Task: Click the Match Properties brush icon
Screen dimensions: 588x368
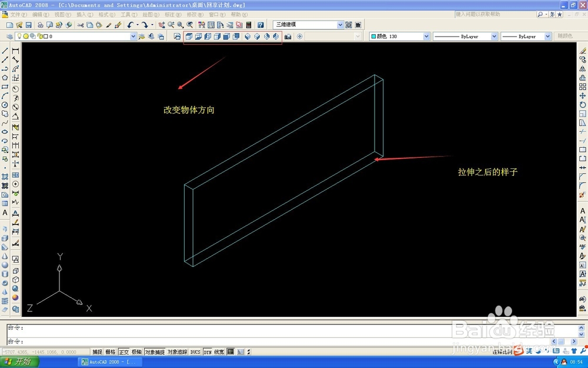Action: click(x=108, y=25)
